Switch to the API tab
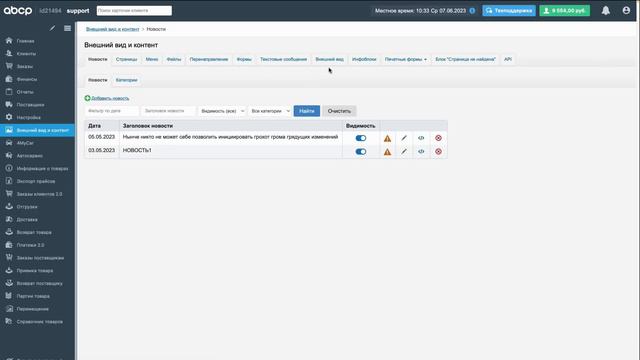The image size is (640, 360). [508, 59]
